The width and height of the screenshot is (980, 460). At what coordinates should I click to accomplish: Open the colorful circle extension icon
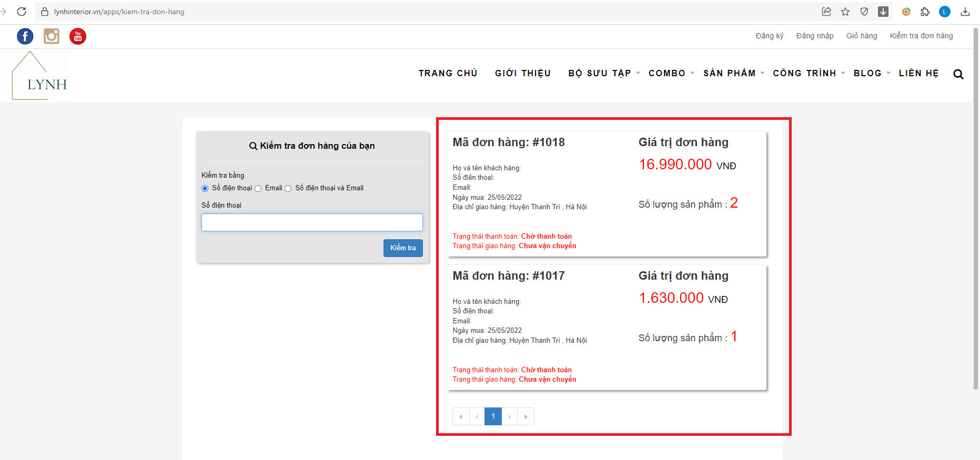tap(906, 12)
